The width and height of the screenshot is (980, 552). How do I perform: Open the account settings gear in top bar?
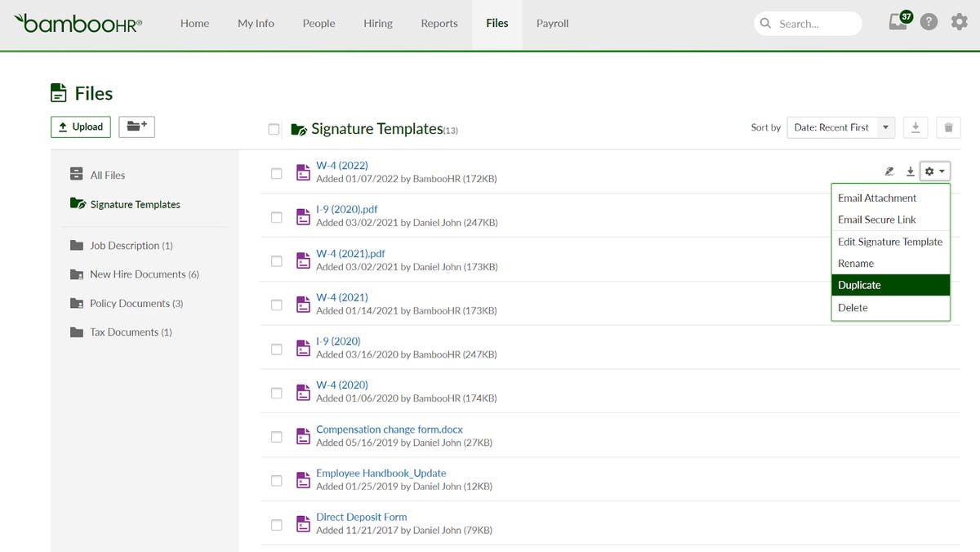tap(959, 22)
